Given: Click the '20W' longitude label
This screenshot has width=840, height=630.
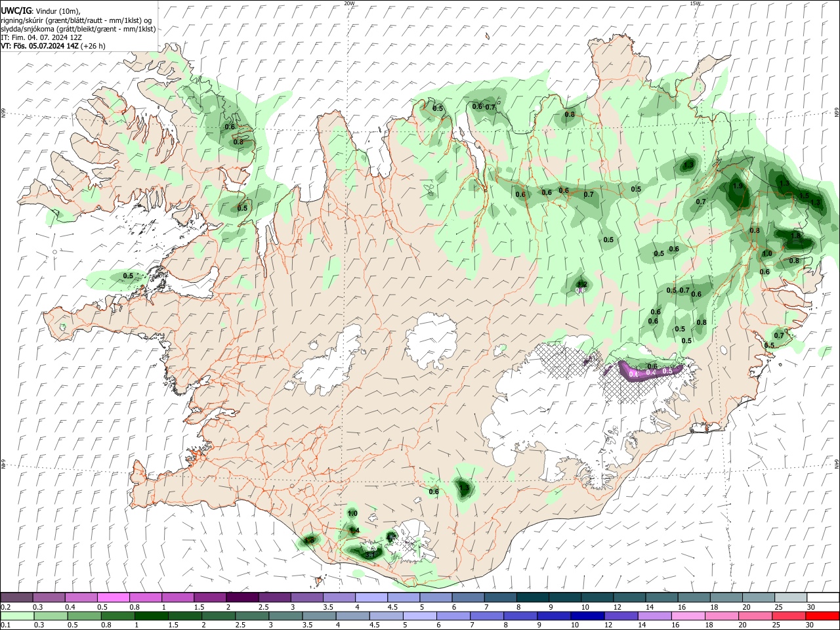Looking at the screenshot, I should [349, 3].
